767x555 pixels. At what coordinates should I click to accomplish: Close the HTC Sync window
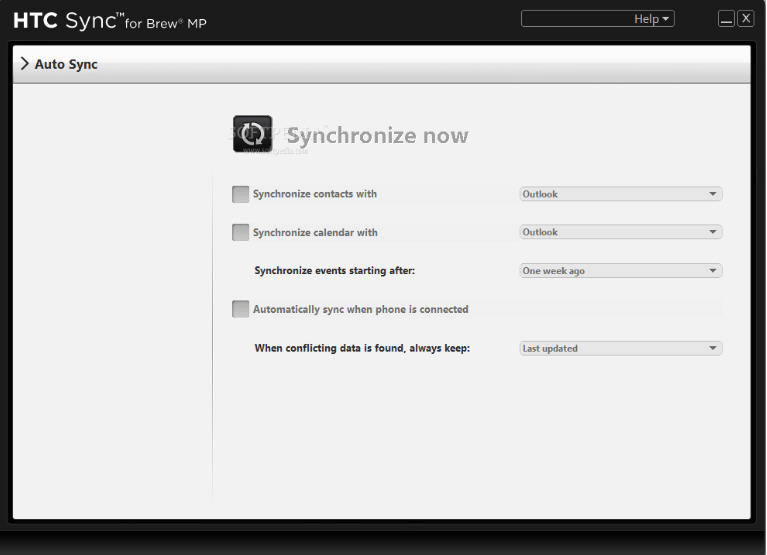pos(745,19)
